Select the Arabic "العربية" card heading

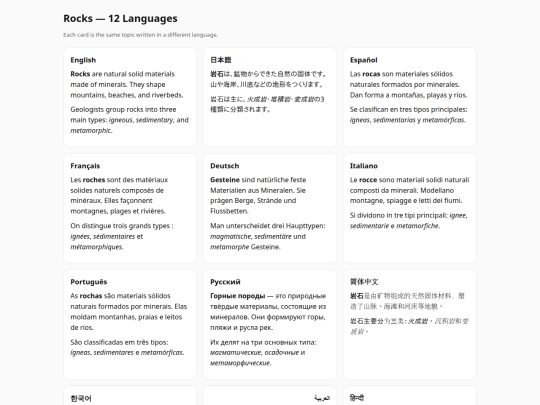click(x=322, y=398)
